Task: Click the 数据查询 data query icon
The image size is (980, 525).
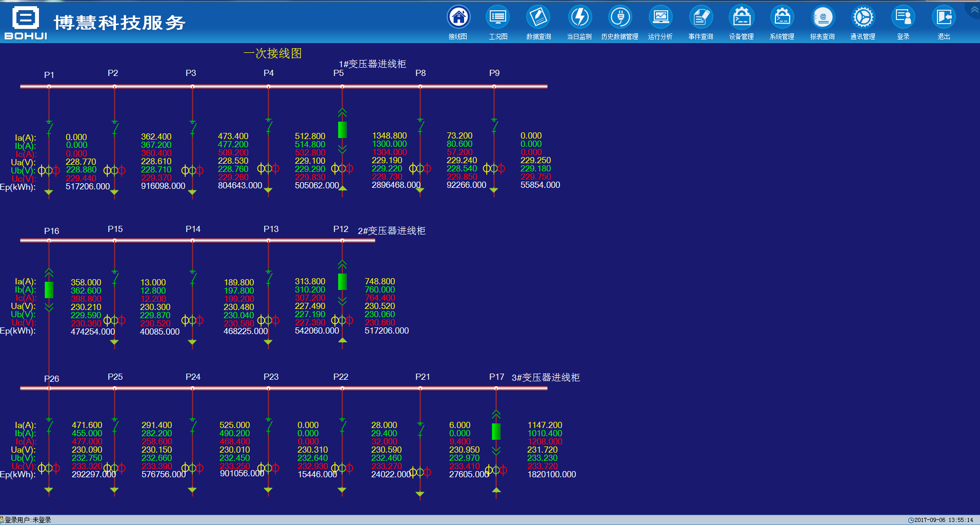Action: click(538, 17)
